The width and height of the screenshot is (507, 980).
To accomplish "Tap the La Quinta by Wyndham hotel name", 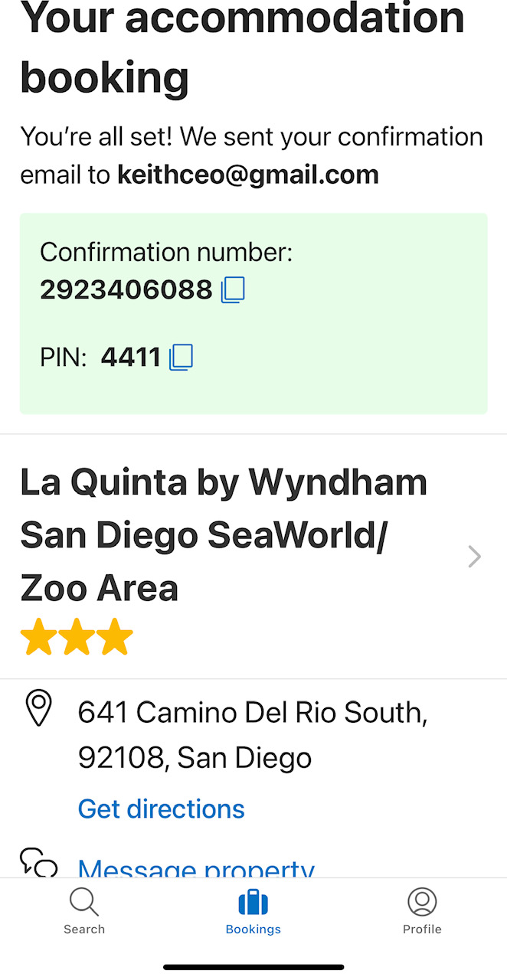I will tap(222, 534).
